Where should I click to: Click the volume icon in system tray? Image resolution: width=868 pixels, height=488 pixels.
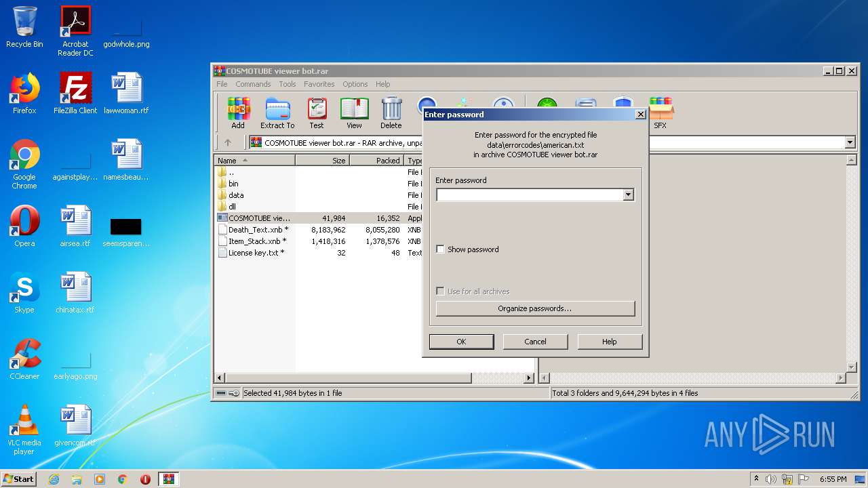point(771,479)
